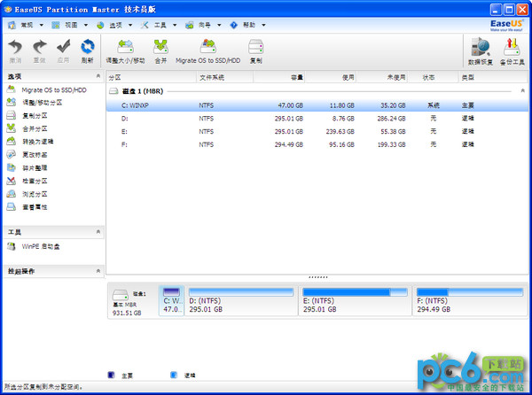Sort by Capacity (容量) column header
Screen dimensions: 532x395
(279, 77)
